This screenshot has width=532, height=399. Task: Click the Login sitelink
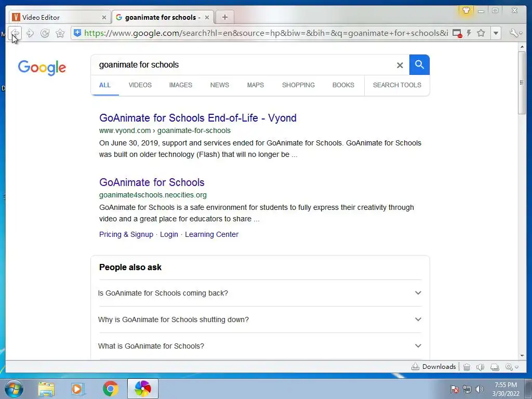169,234
